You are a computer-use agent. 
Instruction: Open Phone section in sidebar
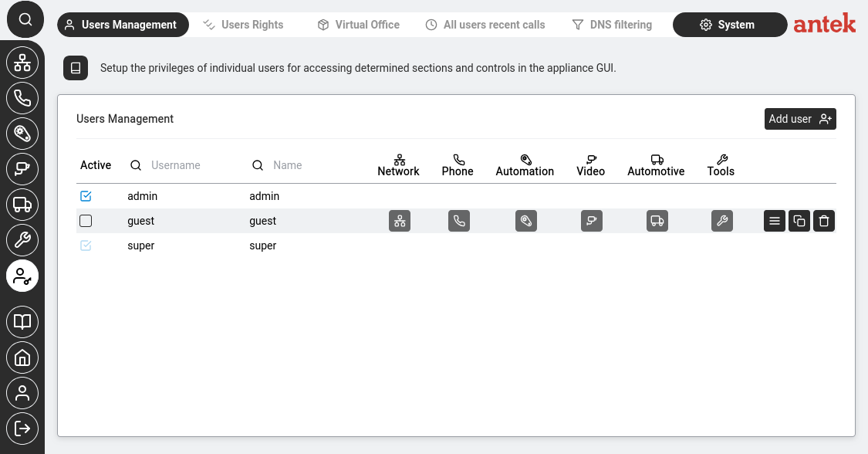[22, 98]
